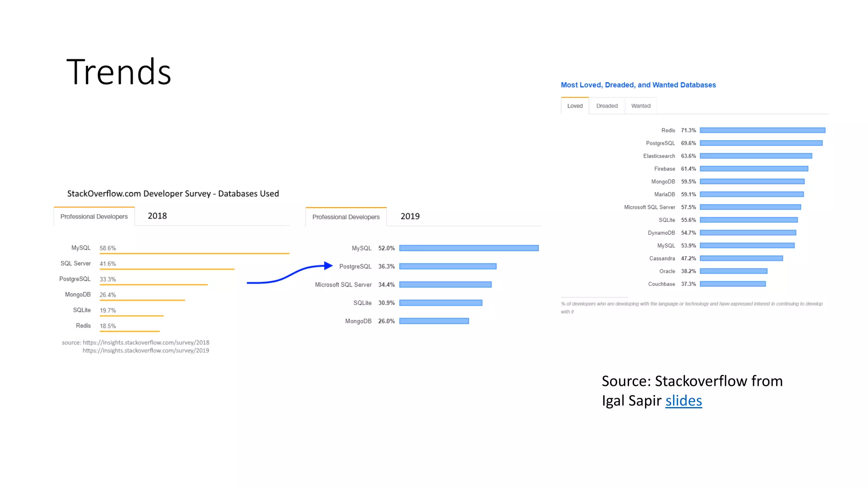Click the StackOverflow Developer Survey chart title
868x488 pixels.
tap(173, 194)
